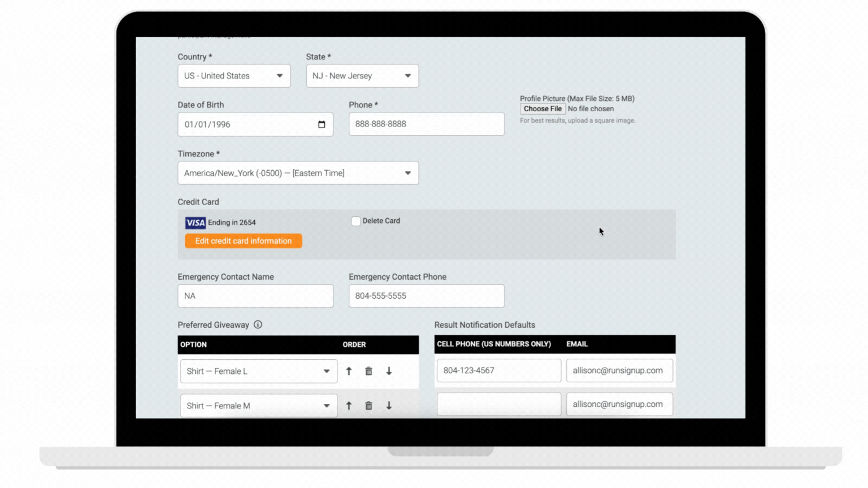Move Shirt Female M option up
Viewport: 868px width, 488px height.
pos(349,406)
